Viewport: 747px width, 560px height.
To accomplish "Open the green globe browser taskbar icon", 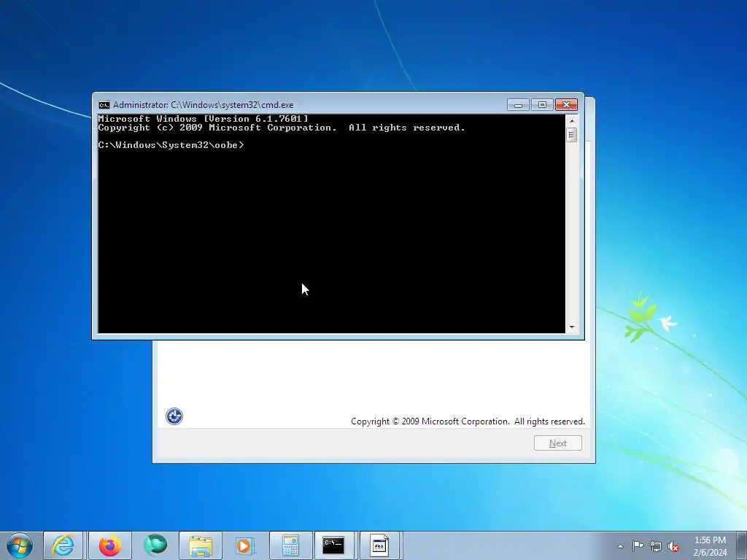I will coord(155,545).
